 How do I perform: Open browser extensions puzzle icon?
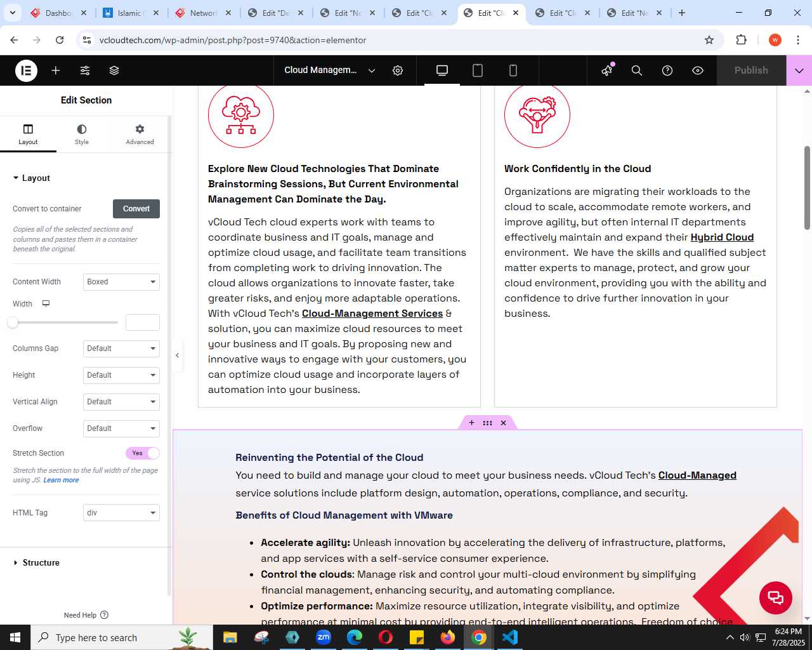[x=742, y=40]
